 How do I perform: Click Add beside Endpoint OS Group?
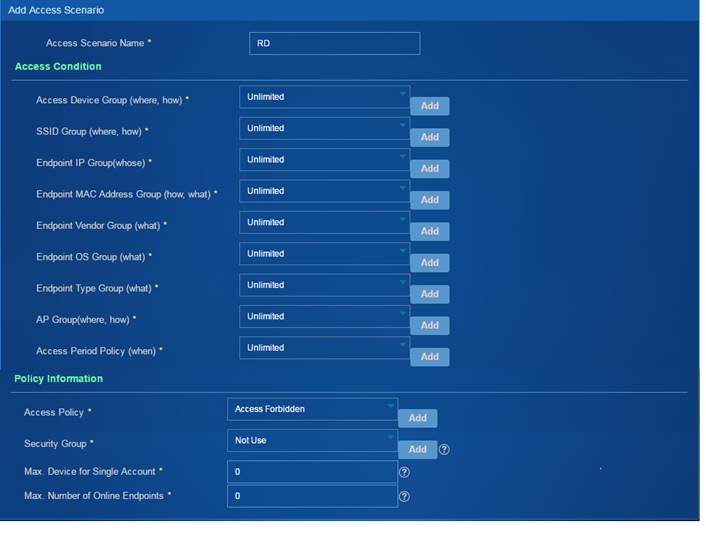[430, 262]
